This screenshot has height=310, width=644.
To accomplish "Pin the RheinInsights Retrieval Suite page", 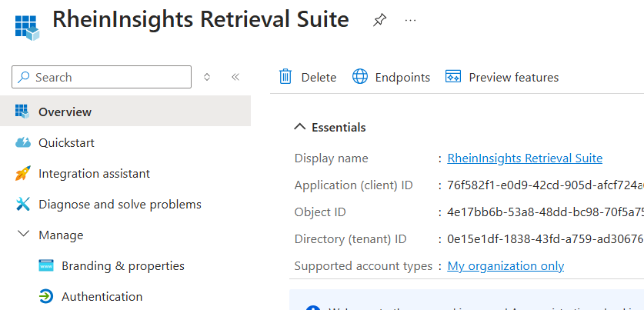I will (379, 20).
